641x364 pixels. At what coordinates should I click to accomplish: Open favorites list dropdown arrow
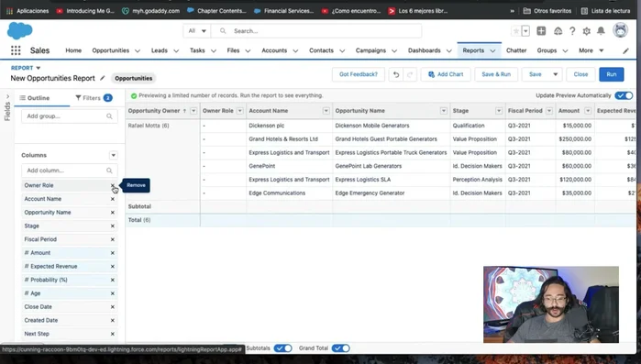(x=525, y=31)
